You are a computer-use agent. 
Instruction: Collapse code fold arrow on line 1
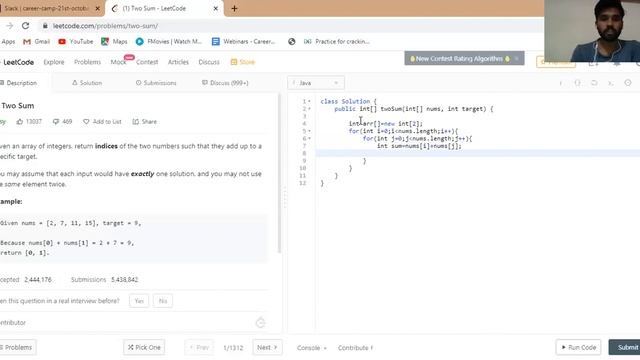(x=309, y=101)
